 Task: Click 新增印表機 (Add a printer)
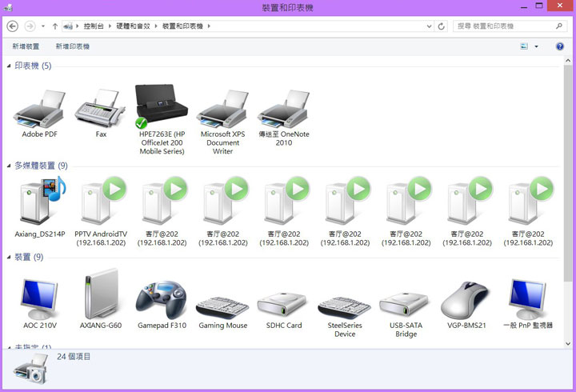click(x=72, y=46)
